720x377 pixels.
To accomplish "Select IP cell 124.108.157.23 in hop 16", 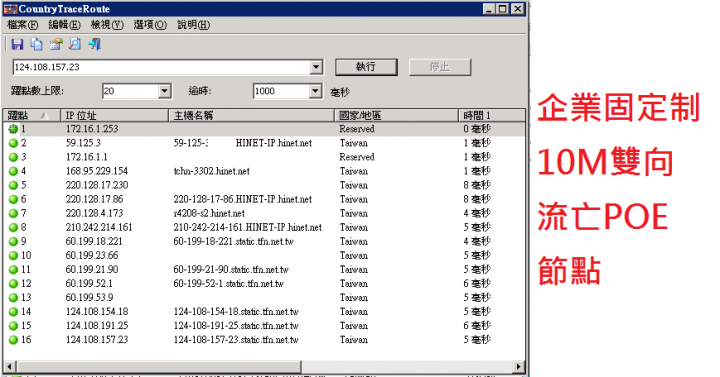I will click(x=97, y=340).
